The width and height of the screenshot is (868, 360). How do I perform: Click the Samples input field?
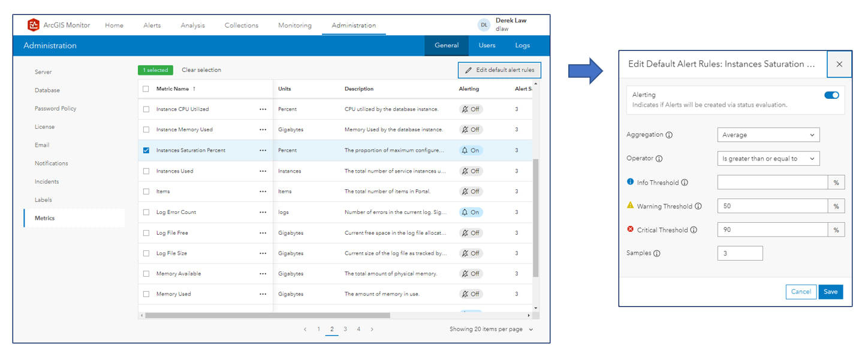[740, 253]
